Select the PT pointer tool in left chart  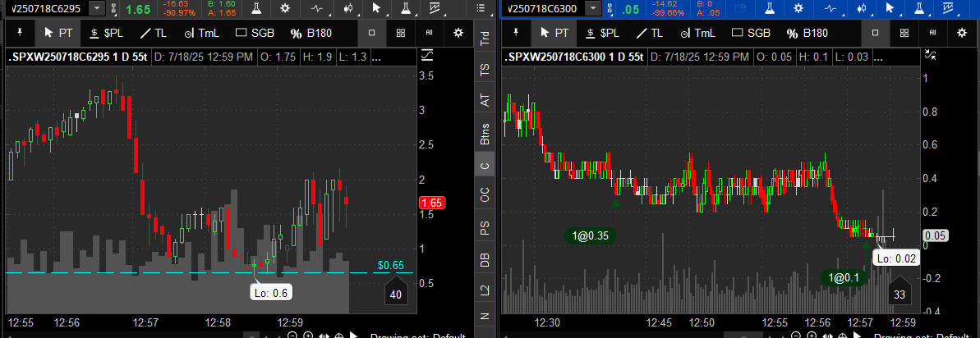58,34
